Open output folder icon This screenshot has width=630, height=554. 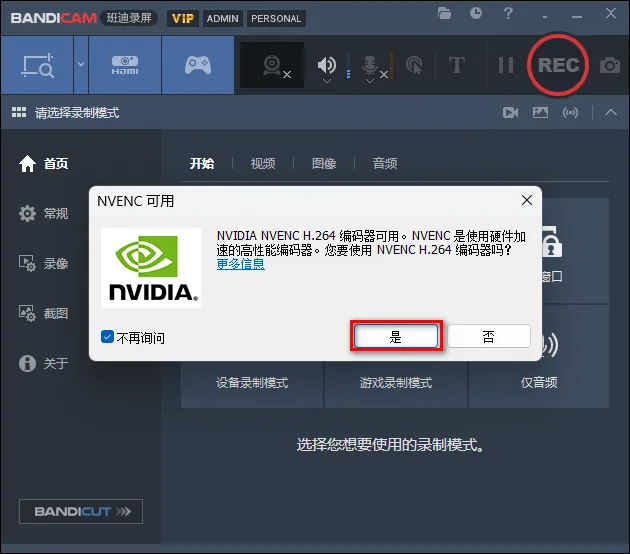point(444,14)
